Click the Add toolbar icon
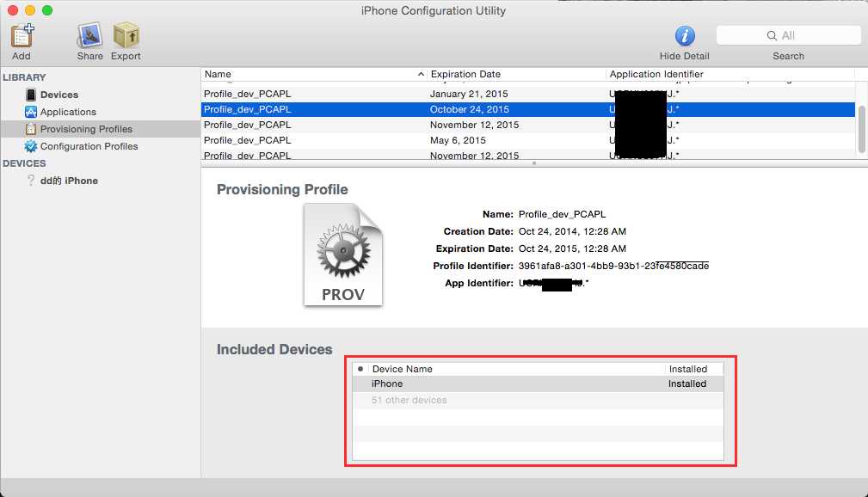 [x=22, y=36]
